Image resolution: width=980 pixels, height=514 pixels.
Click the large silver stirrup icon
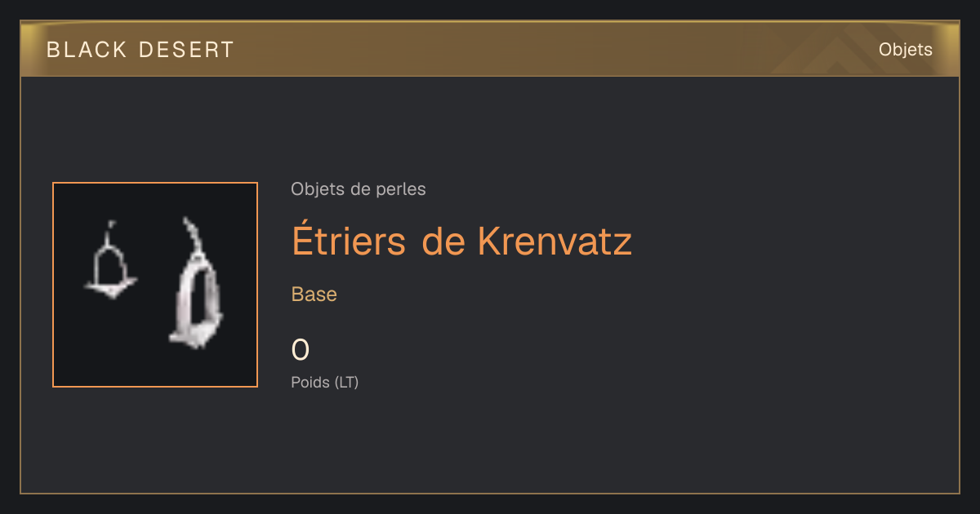point(196,284)
